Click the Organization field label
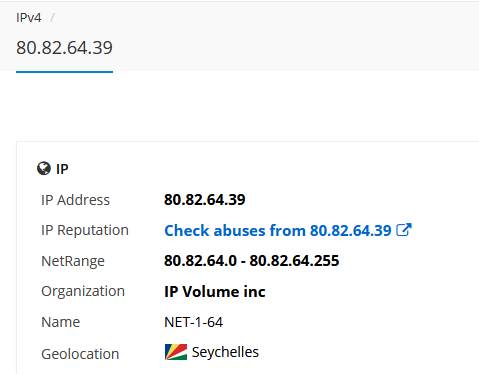This screenshot has width=479, height=374. pyautogui.click(x=83, y=291)
